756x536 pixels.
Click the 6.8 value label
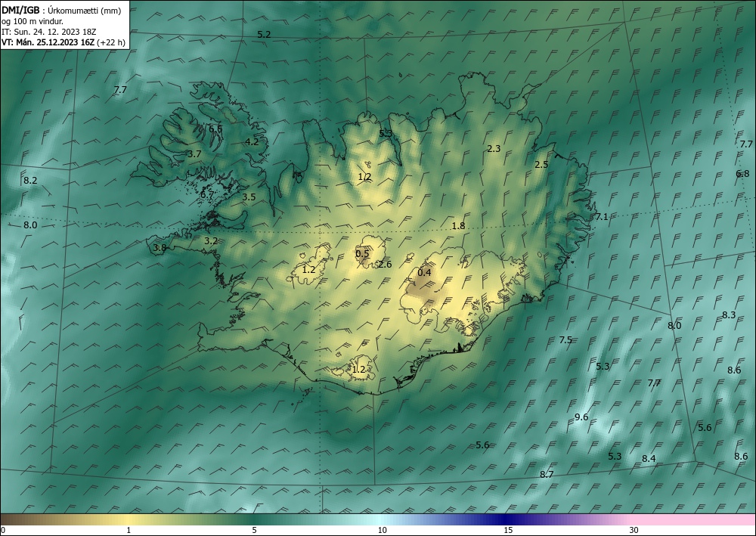coord(742,174)
